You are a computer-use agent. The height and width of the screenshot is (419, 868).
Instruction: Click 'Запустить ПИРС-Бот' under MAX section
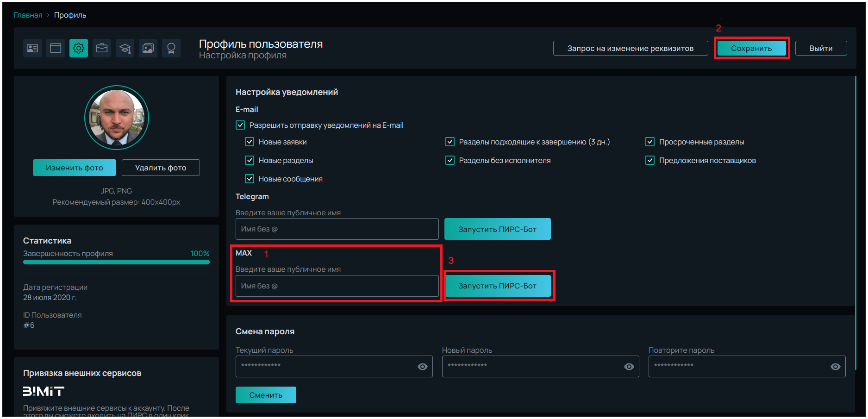click(x=497, y=286)
